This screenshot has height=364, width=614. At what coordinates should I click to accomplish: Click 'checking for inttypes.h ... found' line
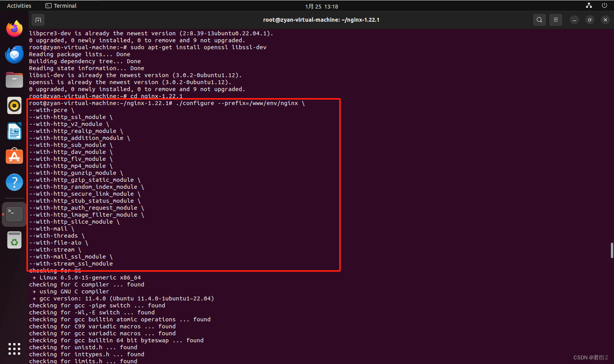point(87,354)
